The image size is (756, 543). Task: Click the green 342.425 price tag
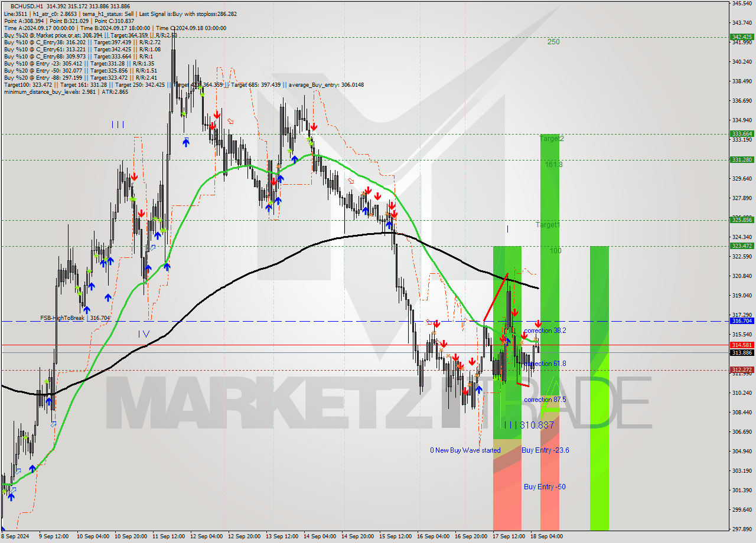point(742,37)
